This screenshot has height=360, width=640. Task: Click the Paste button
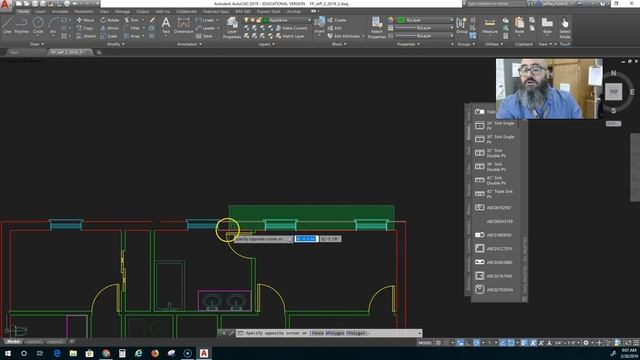pos(519,25)
